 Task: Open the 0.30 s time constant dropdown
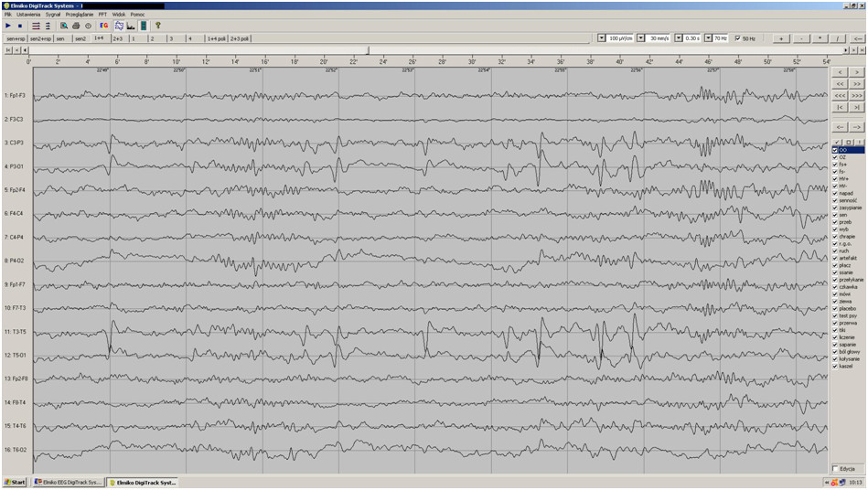pos(678,38)
